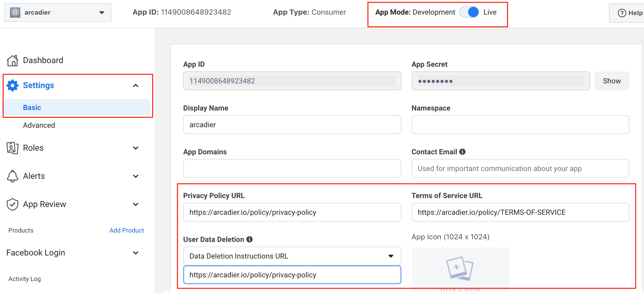Open the arcadier app selector dropdown
644x293 pixels.
(58, 12)
